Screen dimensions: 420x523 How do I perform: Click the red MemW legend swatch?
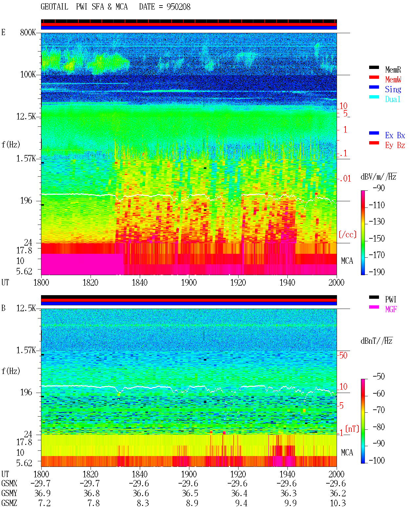[374, 77]
